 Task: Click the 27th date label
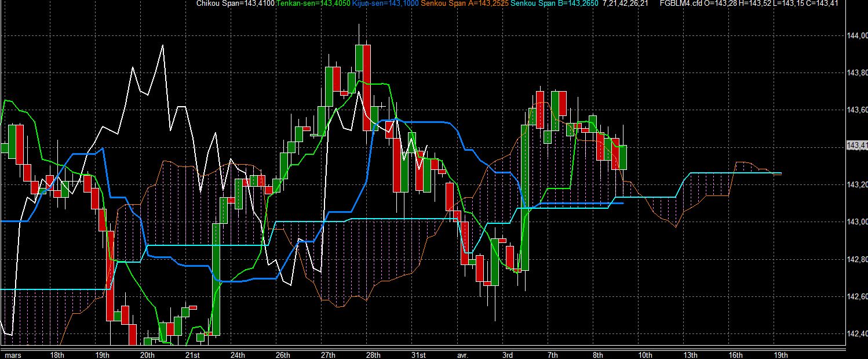[328, 355]
